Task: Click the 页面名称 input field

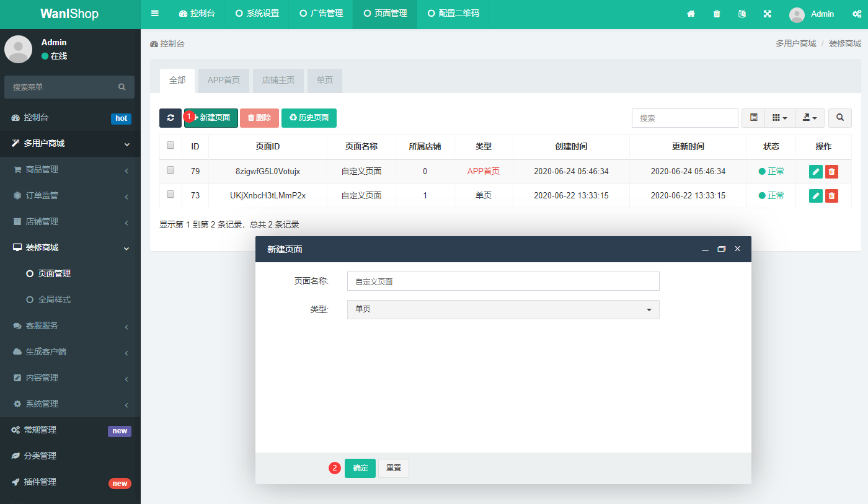Action: point(503,281)
